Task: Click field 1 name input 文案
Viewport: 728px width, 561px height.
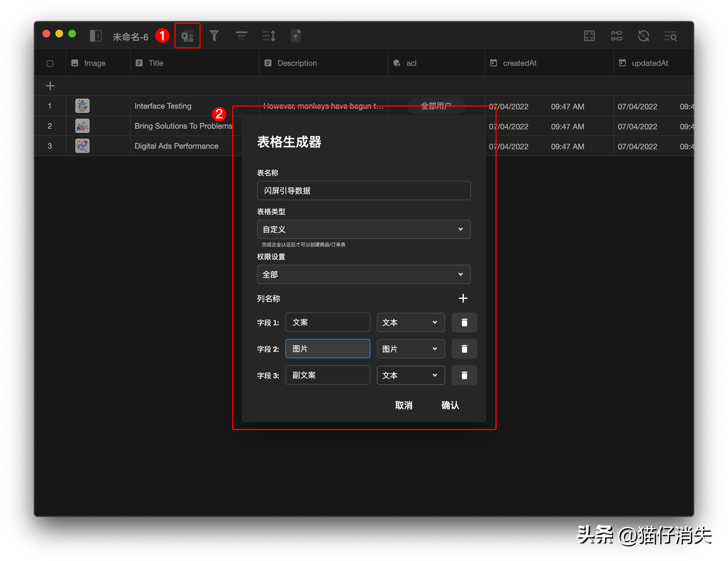Action: coord(327,322)
